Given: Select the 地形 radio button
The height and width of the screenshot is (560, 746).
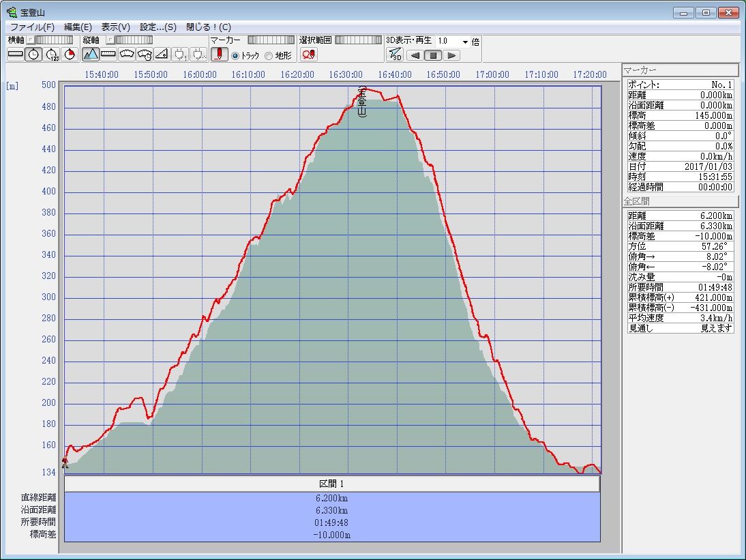Looking at the screenshot, I should pos(269,55).
